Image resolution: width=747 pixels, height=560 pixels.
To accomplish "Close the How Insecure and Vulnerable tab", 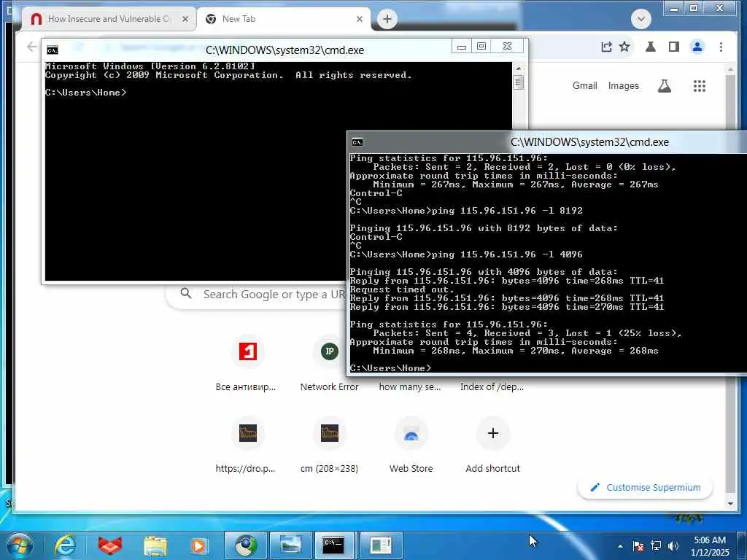I will pyautogui.click(x=185, y=19).
